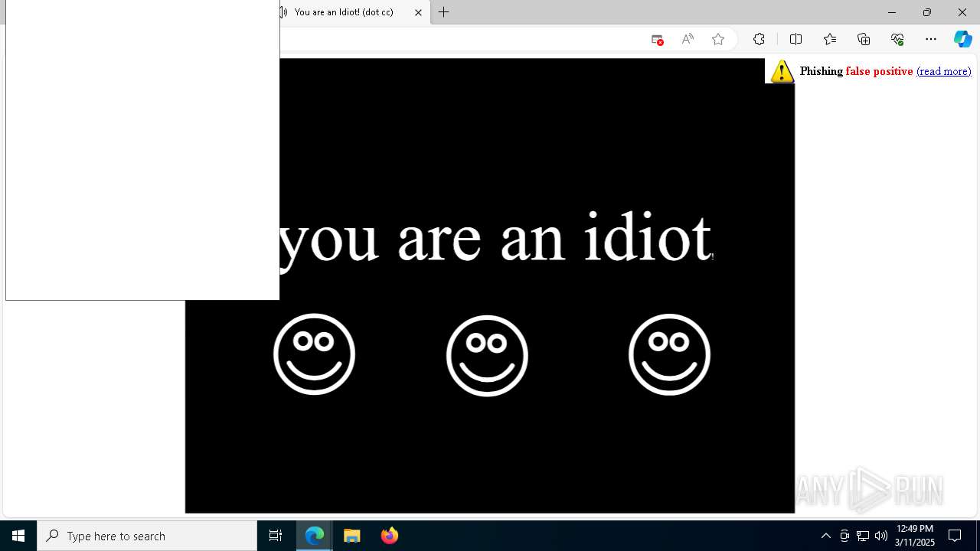The height and width of the screenshot is (551, 980).
Task: Click the yellow warning triangle icon
Action: (x=782, y=71)
